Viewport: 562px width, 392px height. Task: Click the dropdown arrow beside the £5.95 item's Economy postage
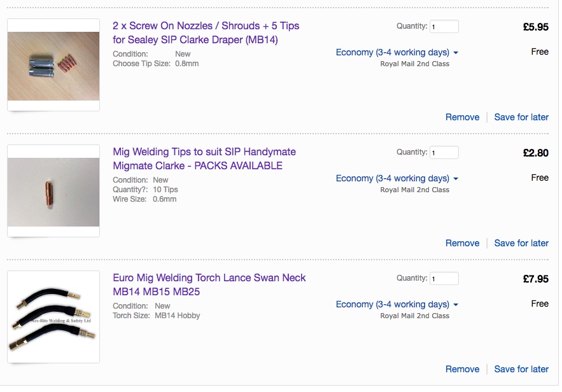456,53
